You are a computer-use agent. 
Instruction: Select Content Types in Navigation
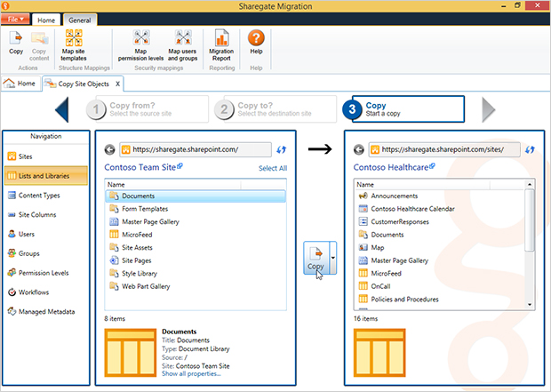point(46,196)
